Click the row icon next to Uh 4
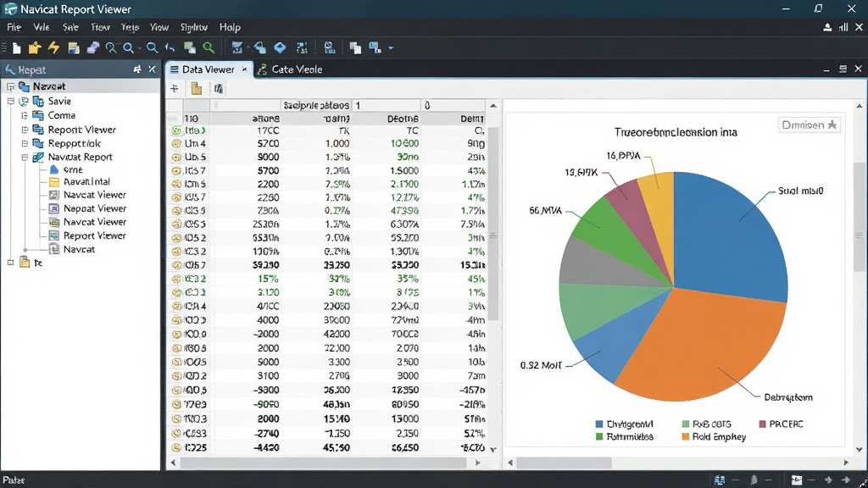This screenshot has height=488, width=868. 176,143
